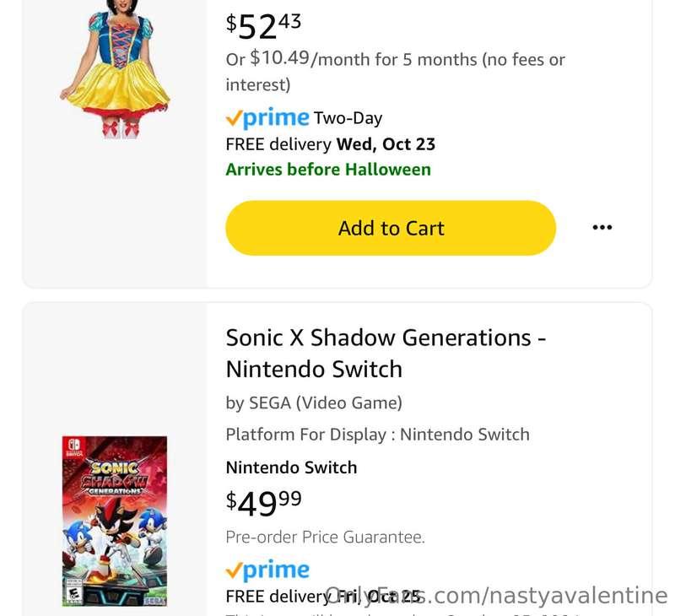Image resolution: width=675 pixels, height=616 pixels.
Task: Open the Pre-order Price Guarantee info
Action: tap(325, 537)
